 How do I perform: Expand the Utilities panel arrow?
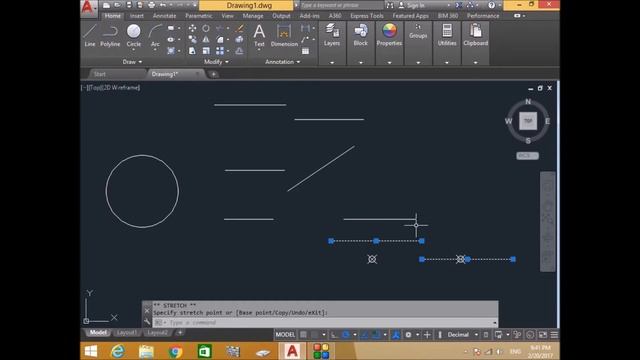pos(447,62)
